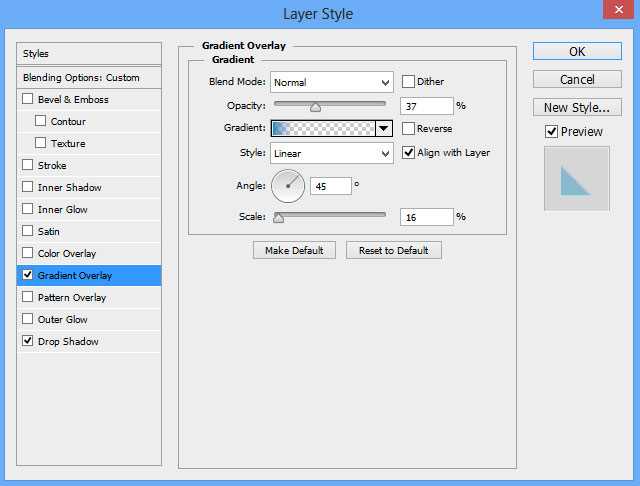The height and width of the screenshot is (486, 640).
Task: Open the Inner Shadow settings
Action: tap(69, 188)
